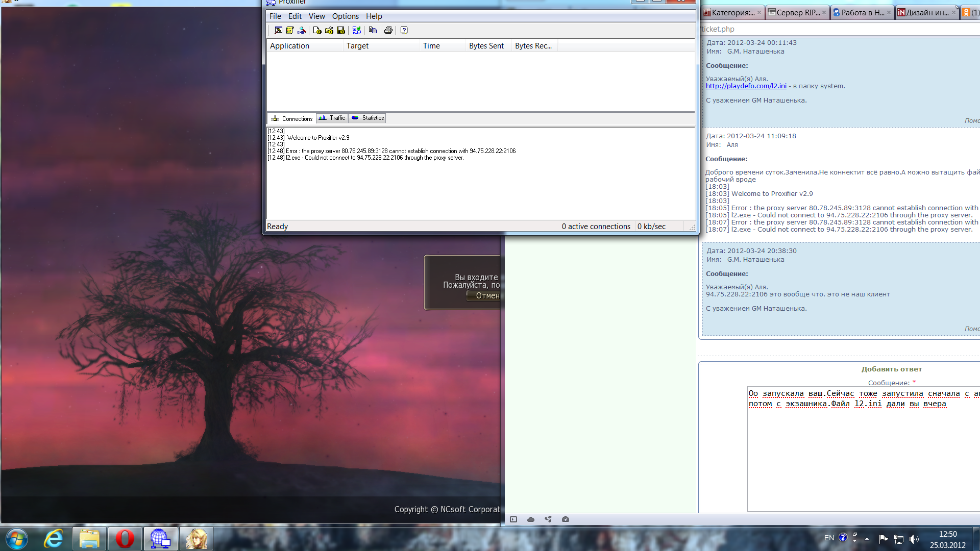Click the network tray icon
The image size is (980, 551).
pos(899,539)
